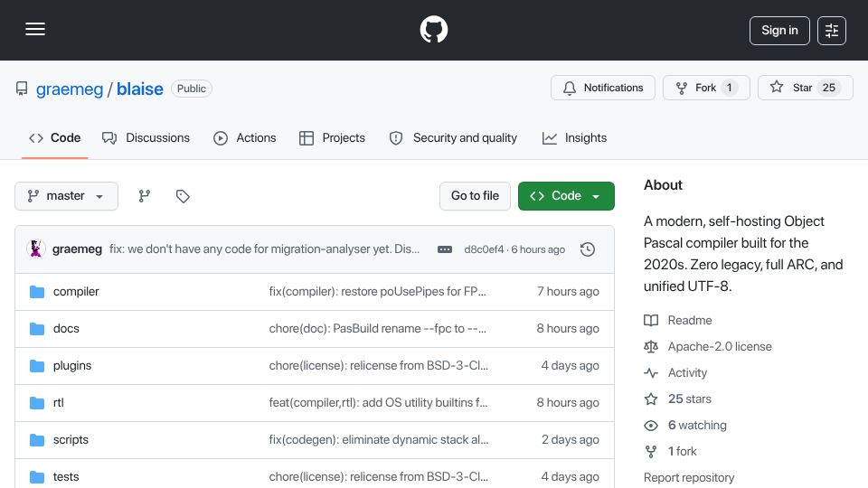
Task: Open the master branch dropdown
Action: pyautogui.click(x=66, y=196)
